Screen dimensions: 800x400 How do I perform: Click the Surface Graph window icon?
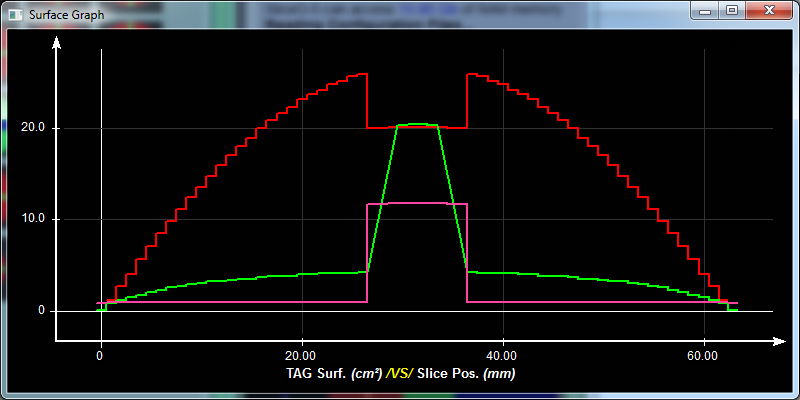point(15,14)
